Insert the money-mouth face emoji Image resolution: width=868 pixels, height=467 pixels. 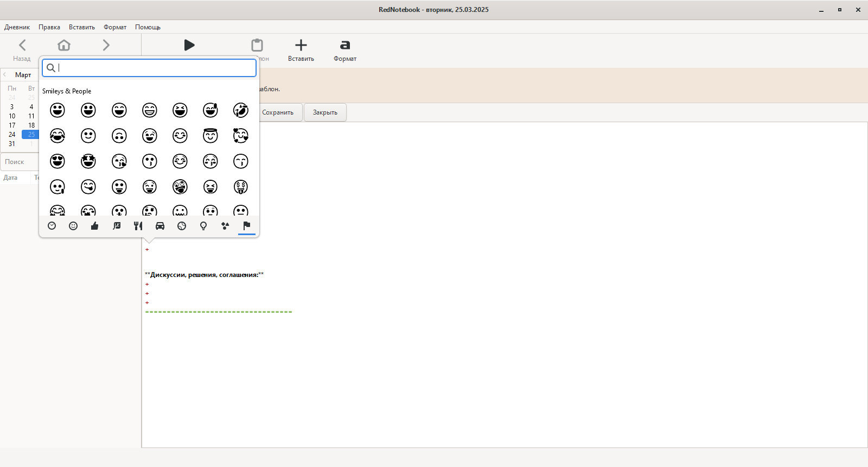coord(241,187)
